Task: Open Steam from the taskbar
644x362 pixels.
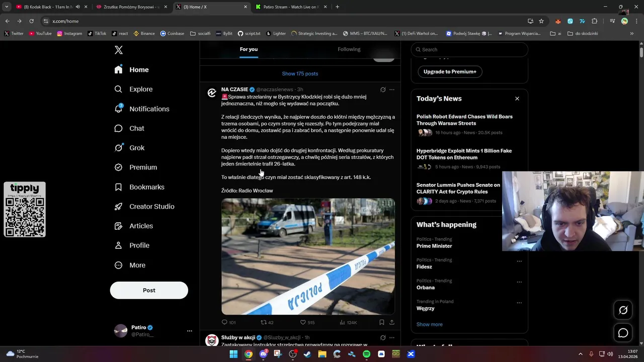Action: point(307,354)
